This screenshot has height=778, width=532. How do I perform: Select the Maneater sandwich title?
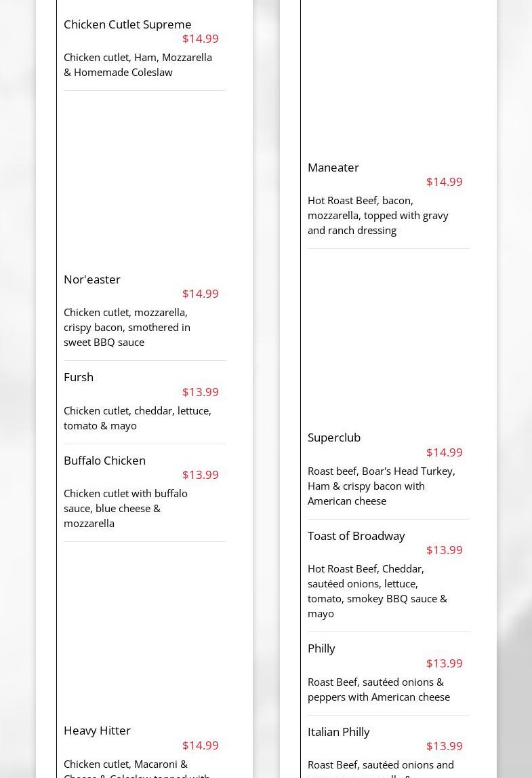(333, 168)
